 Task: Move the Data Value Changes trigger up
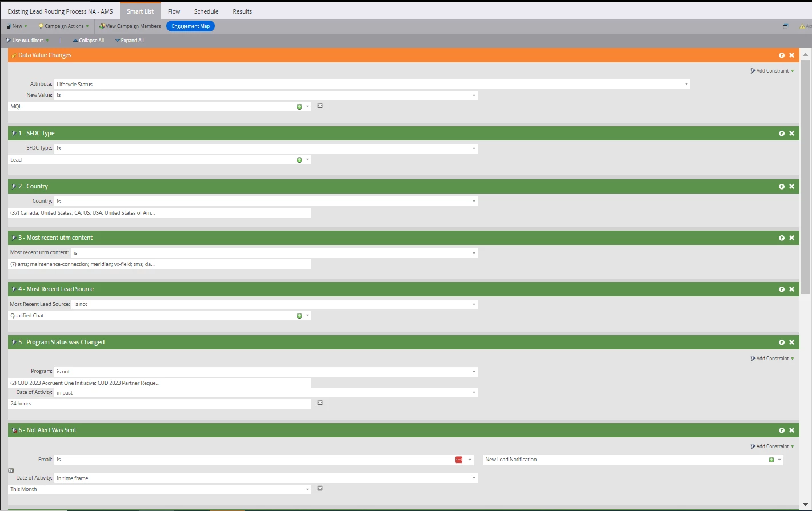click(x=782, y=55)
